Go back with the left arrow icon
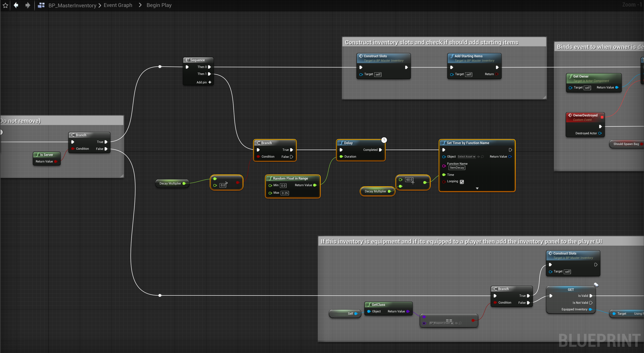Screen dimensions: 644x353 [16, 5]
